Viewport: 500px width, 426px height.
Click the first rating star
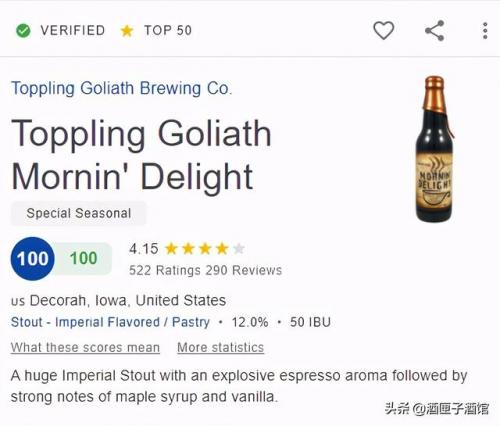171,249
